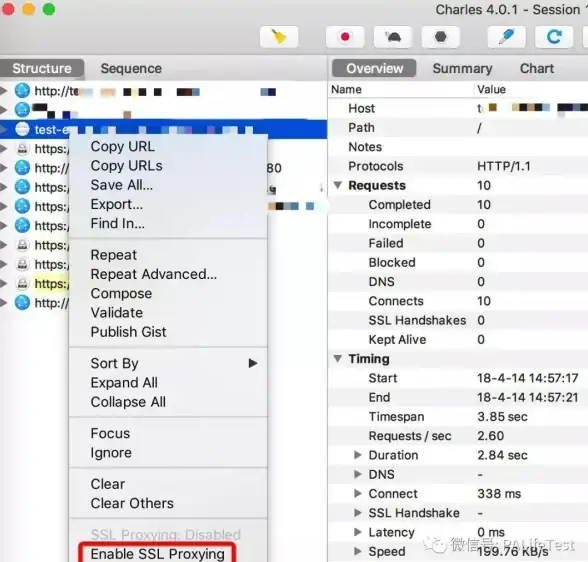Choose Clear Others menu entry
This screenshot has height=562, width=588.
pos(168,503)
